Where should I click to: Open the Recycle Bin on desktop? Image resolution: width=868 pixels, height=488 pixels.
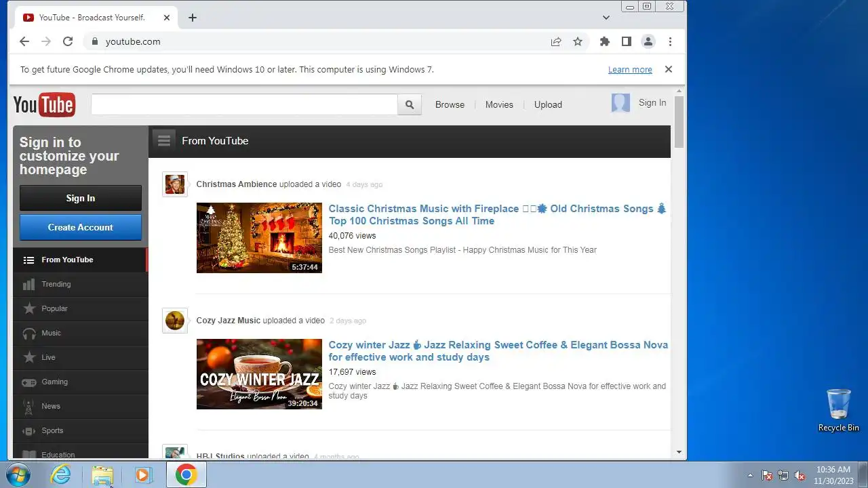click(839, 410)
